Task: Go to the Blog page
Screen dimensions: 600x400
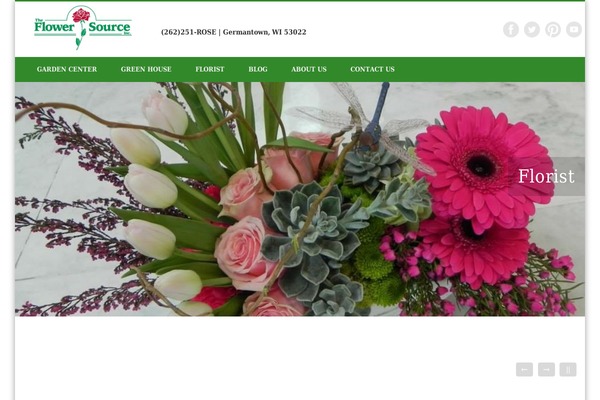Action: click(258, 69)
